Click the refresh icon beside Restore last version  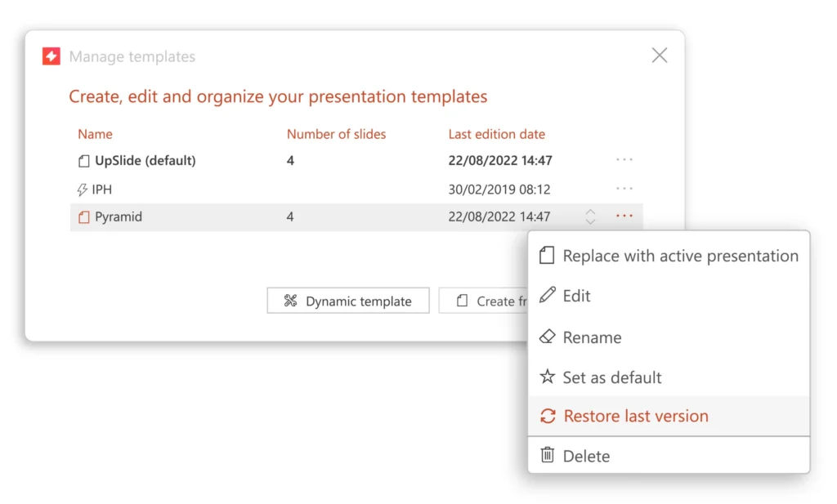tap(548, 416)
